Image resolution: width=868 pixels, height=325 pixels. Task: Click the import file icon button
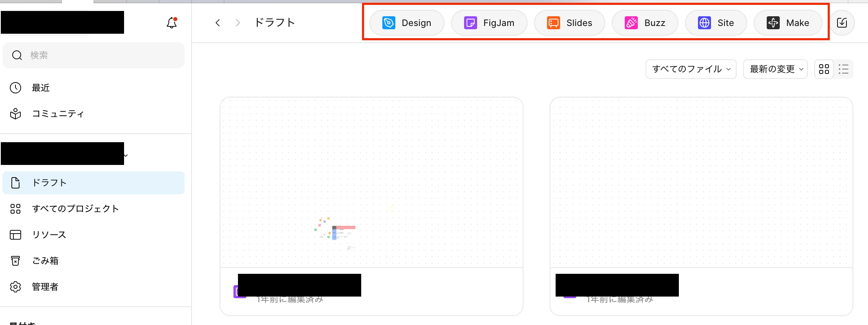pos(842,23)
